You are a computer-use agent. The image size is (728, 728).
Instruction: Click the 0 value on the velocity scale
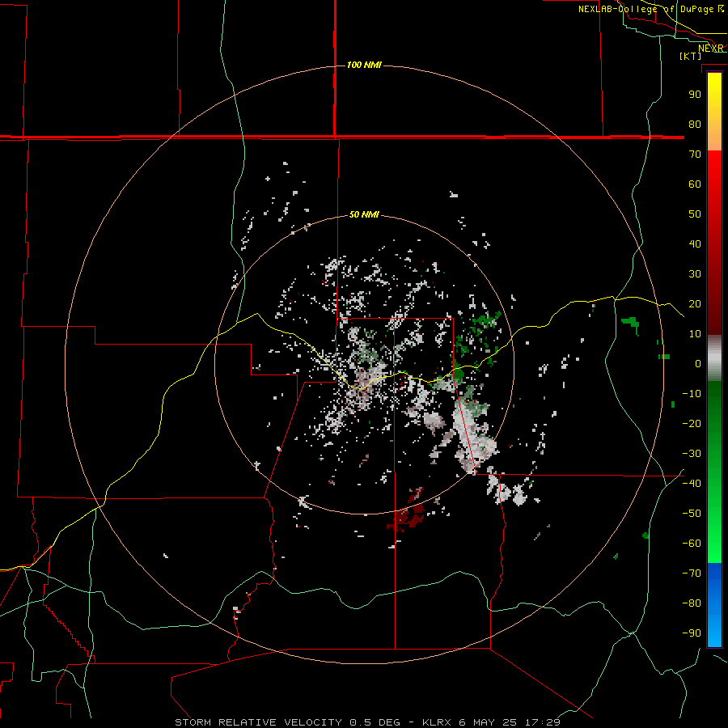coord(698,363)
